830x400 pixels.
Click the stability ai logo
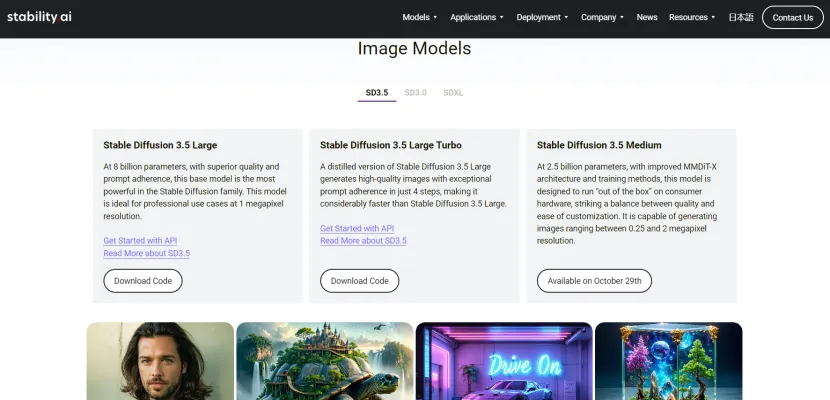pos(40,17)
